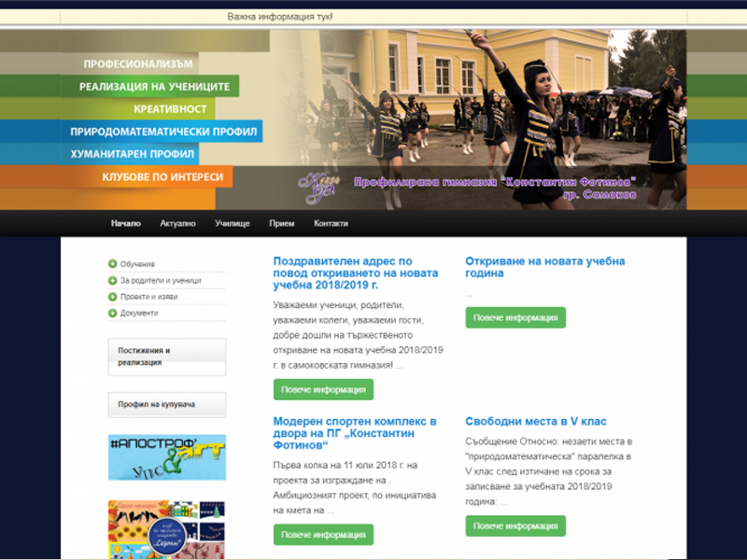The height and width of the screenshot is (560, 747).
Task: Open За родители и ученици link
Action: pyautogui.click(x=161, y=281)
